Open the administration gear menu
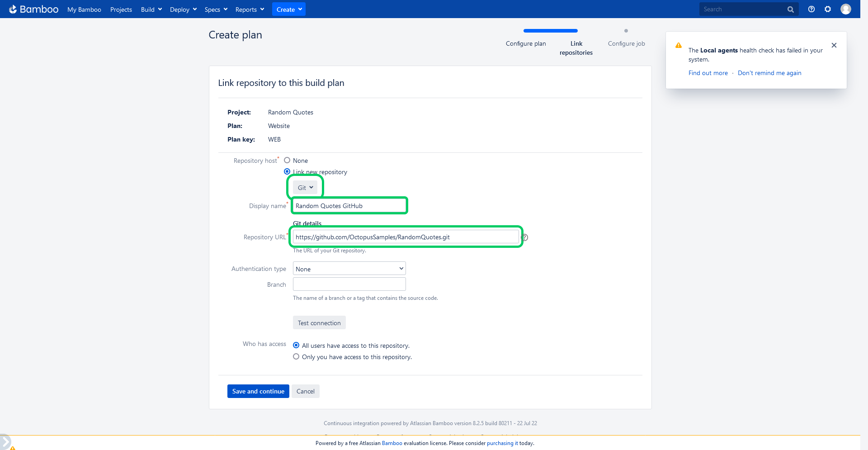This screenshot has width=868, height=450. (828, 9)
